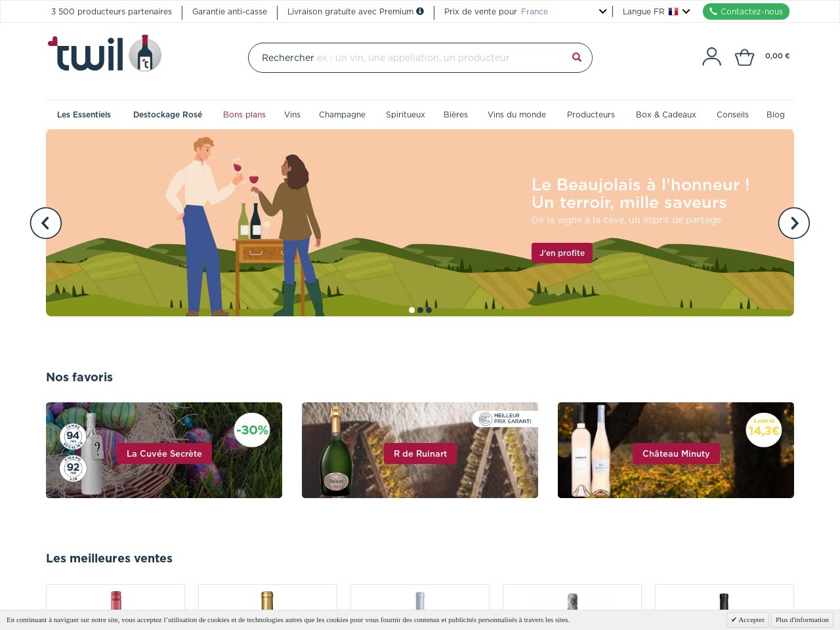The width and height of the screenshot is (840, 630).
Task: Click 3 500 producteurs partenaires text
Action: pyautogui.click(x=112, y=12)
